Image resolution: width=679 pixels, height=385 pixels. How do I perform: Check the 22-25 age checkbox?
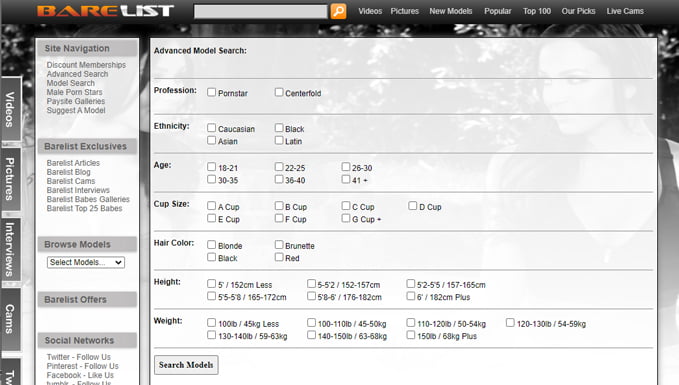click(279, 167)
